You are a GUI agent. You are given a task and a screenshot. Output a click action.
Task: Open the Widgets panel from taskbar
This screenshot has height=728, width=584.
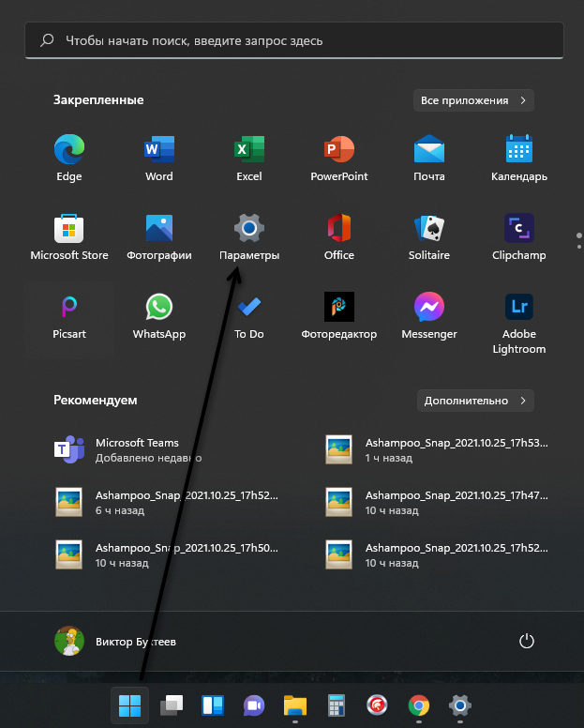[x=213, y=705]
